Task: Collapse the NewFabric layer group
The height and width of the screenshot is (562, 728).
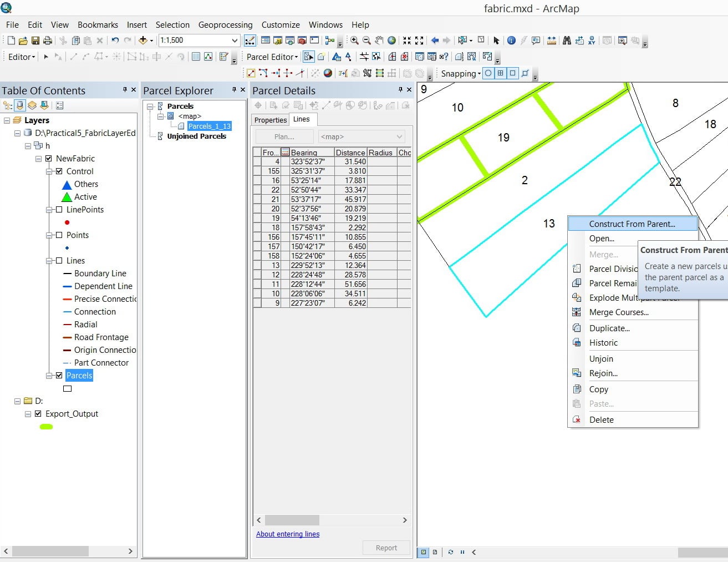Action: coord(38,159)
